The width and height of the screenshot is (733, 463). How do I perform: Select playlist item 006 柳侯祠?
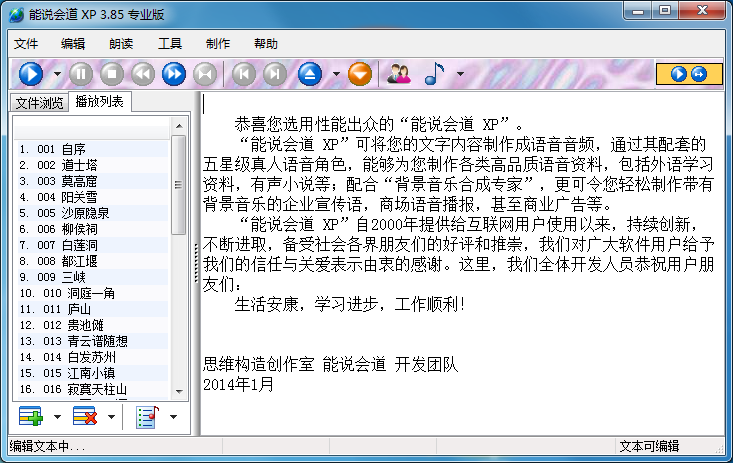point(93,229)
